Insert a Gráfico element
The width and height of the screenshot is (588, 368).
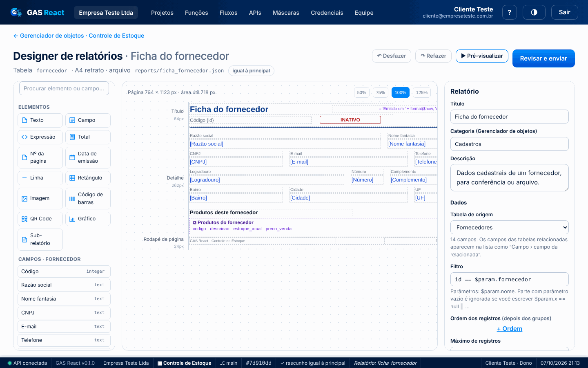88,219
